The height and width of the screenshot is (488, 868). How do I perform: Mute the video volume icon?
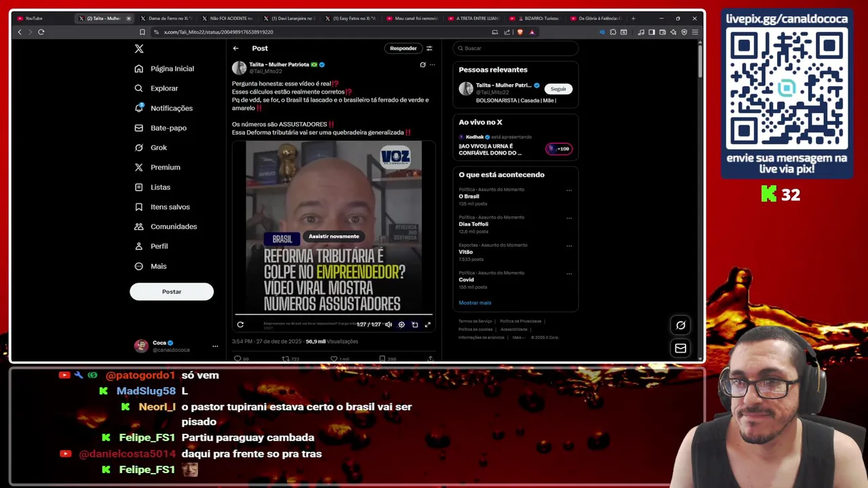[389, 325]
